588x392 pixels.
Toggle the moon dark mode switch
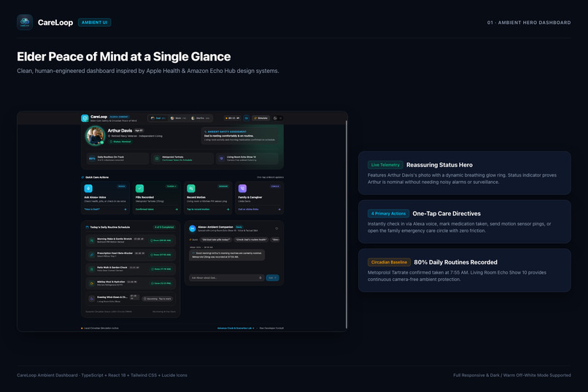tap(277, 118)
